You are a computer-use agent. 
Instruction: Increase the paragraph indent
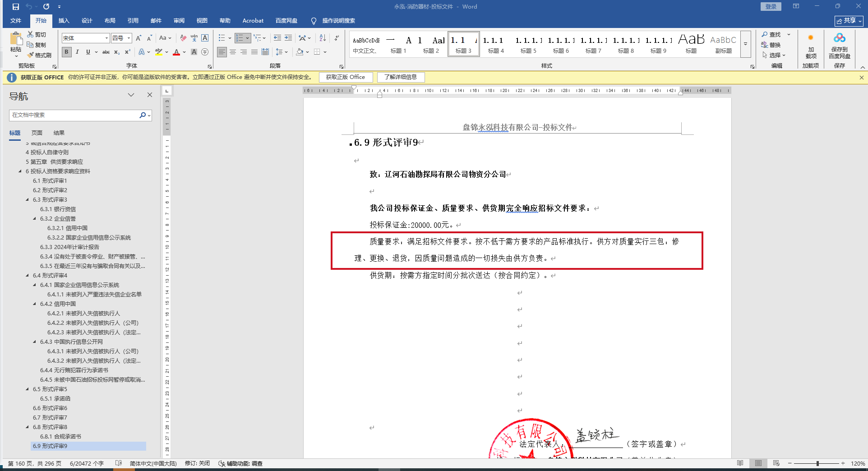point(288,38)
